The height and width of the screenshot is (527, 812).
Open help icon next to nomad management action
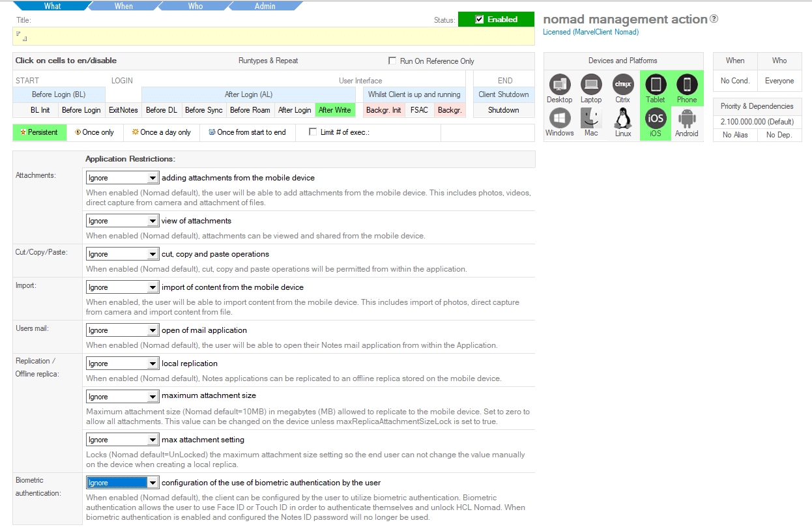(x=714, y=19)
